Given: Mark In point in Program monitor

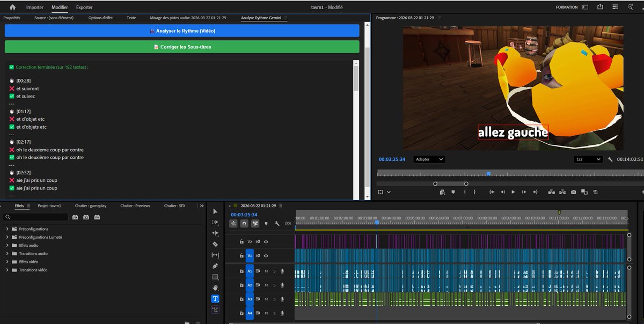Looking at the screenshot, I should [465, 192].
